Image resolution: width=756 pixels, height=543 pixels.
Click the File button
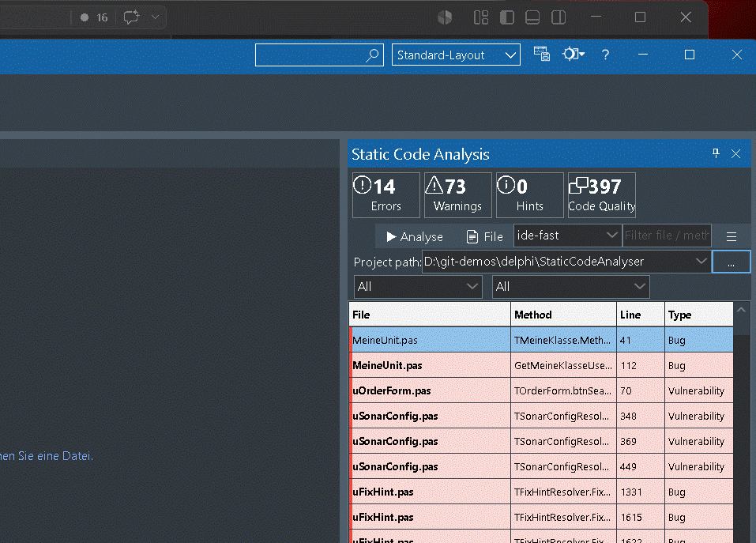485,236
